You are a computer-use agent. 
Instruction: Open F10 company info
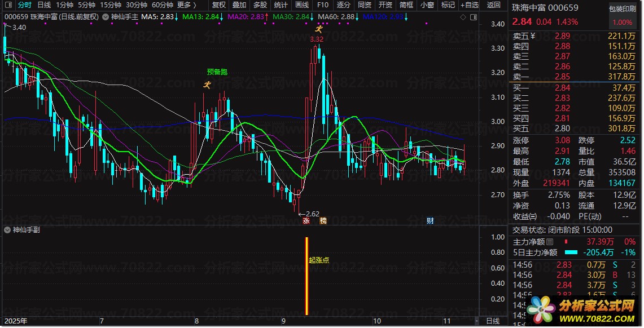click(323, 5)
